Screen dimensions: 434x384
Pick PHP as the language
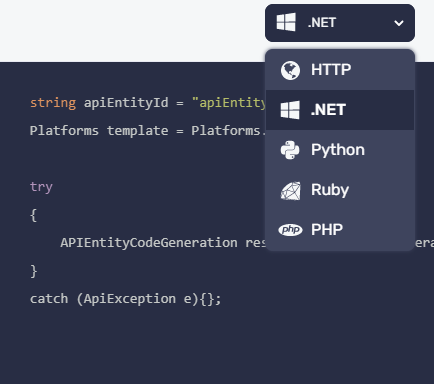tap(340, 230)
